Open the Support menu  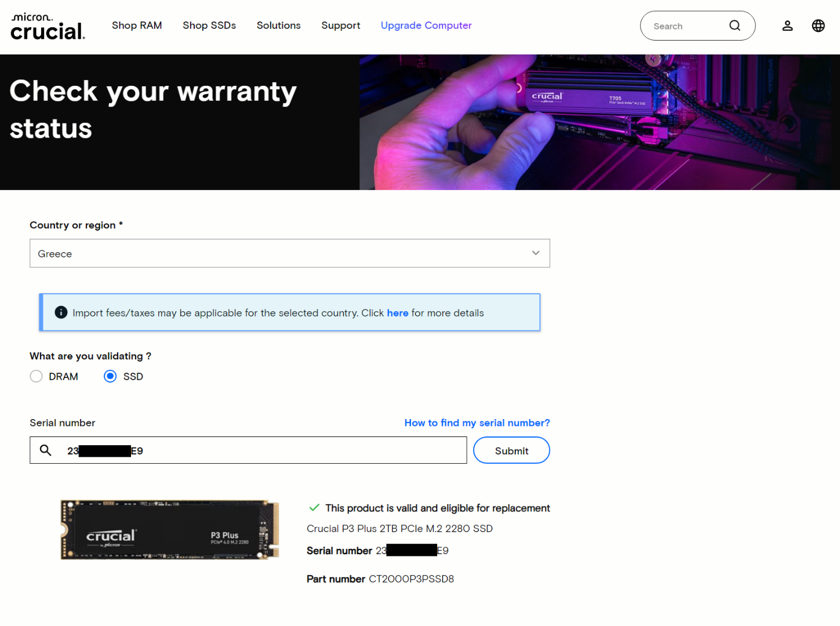[341, 26]
